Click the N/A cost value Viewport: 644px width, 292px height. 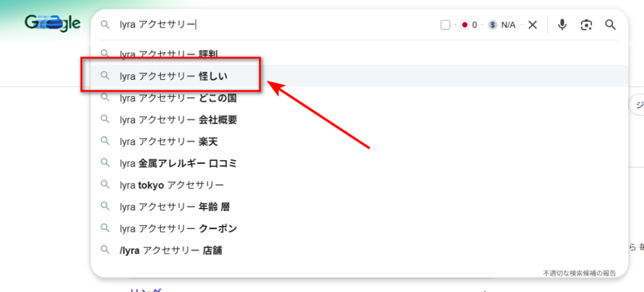tap(508, 24)
